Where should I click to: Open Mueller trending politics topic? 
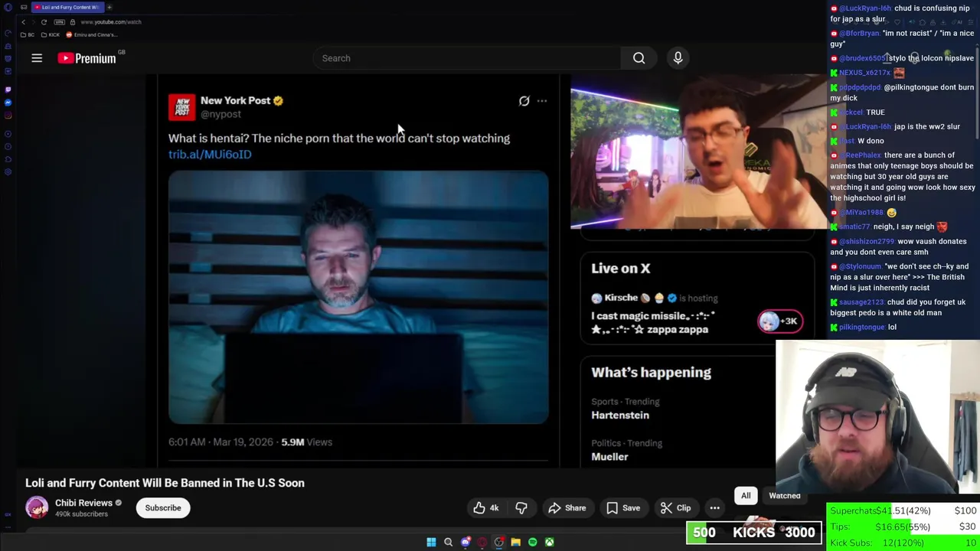(x=609, y=457)
